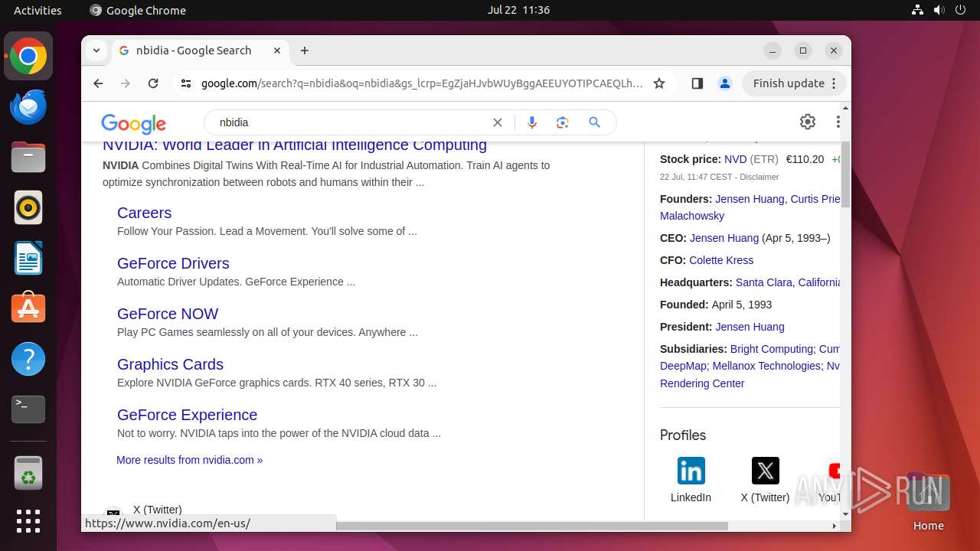Open network icon in system tray

pyautogui.click(x=917, y=10)
